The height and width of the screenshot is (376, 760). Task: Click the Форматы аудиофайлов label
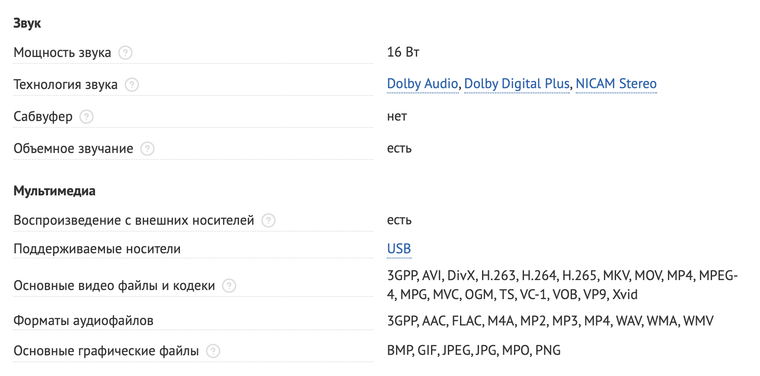(83, 321)
